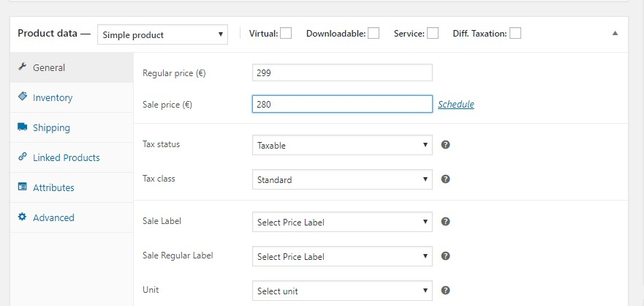
Task: Open the Tax status dropdown
Action: [x=341, y=145]
